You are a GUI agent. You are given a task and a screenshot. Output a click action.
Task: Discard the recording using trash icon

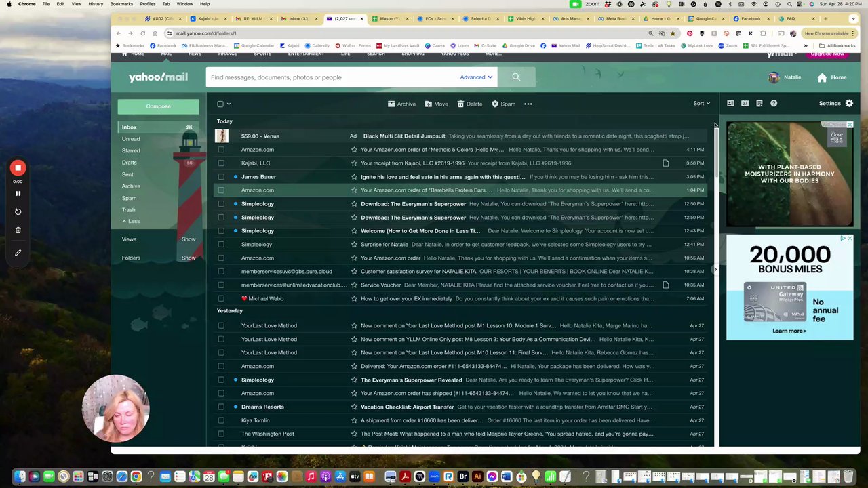[x=18, y=230]
